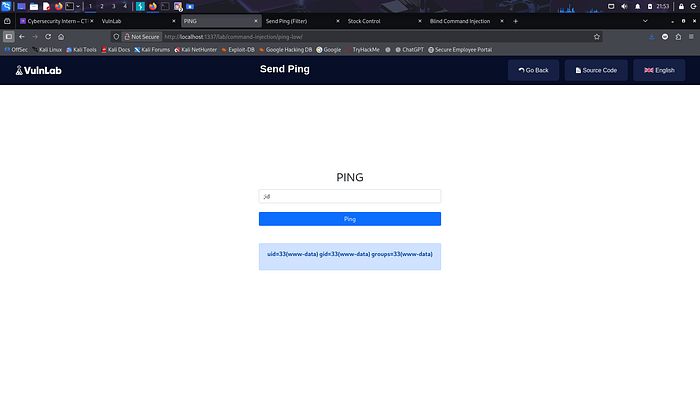
Task: Open the account profile icon
Action: click(665, 37)
